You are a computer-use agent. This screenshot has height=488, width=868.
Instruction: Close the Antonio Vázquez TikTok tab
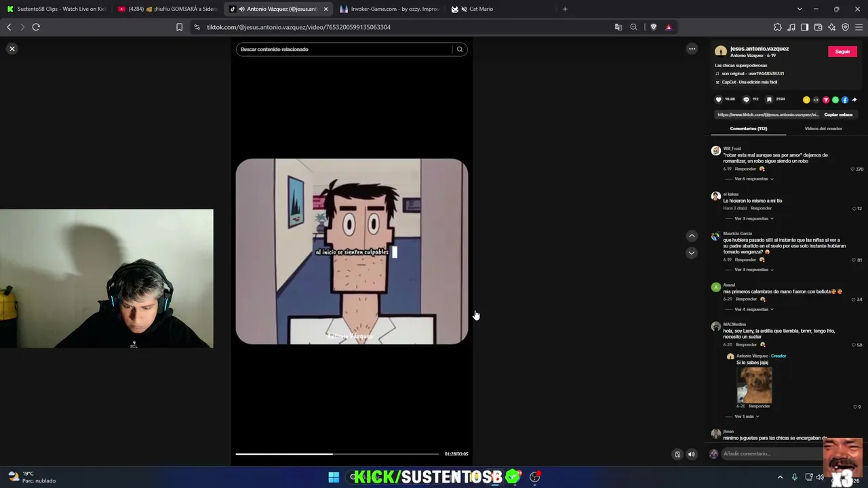[325, 9]
